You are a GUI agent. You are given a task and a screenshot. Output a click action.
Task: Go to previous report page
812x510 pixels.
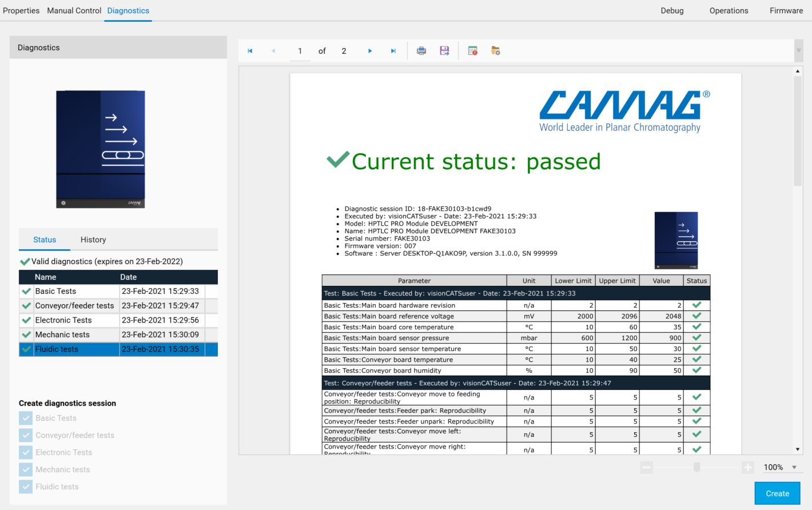273,51
